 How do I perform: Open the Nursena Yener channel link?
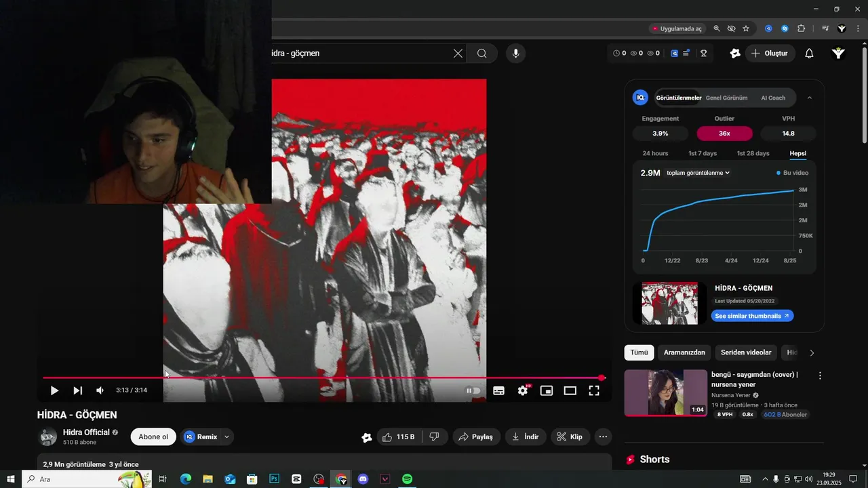point(731,395)
